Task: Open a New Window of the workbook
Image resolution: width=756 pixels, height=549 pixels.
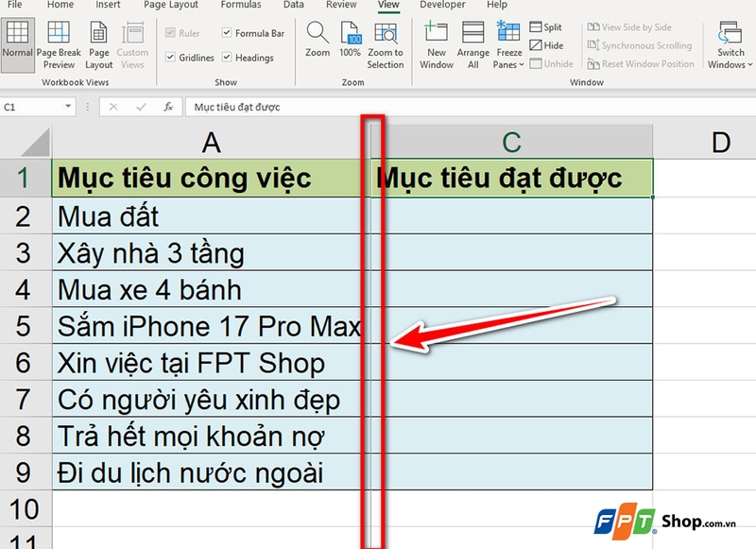Action: click(436, 44)
